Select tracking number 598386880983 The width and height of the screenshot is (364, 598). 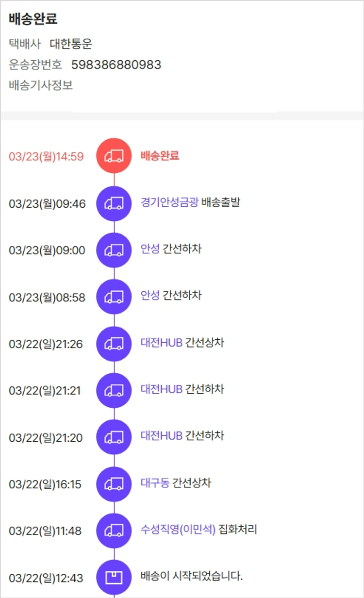click(x=116, y=65)
